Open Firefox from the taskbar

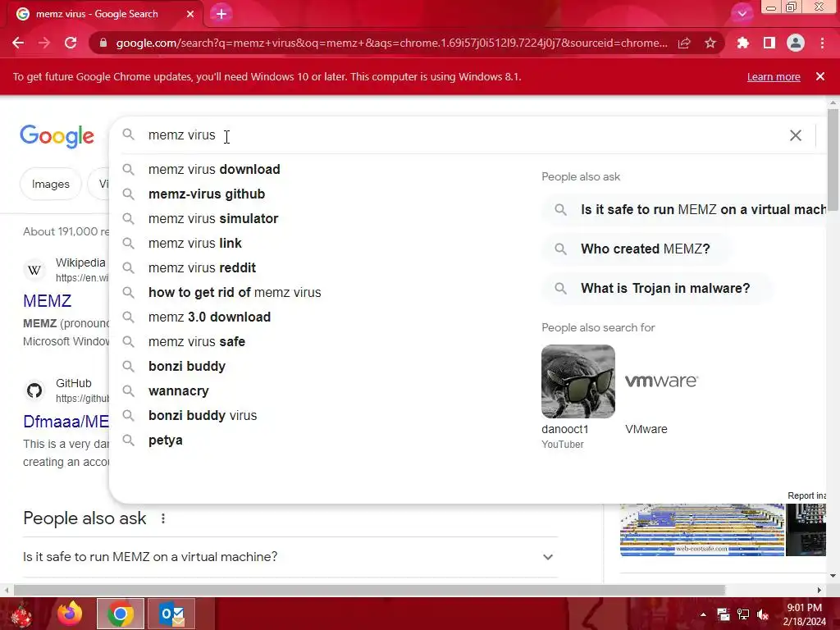click(71, 614)
